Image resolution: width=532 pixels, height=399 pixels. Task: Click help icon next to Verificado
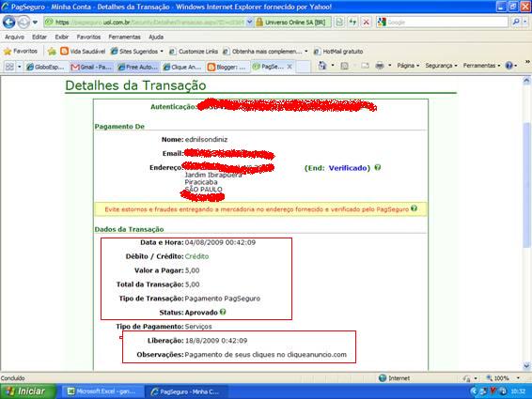pyautogui.click(x=377, y=167)
